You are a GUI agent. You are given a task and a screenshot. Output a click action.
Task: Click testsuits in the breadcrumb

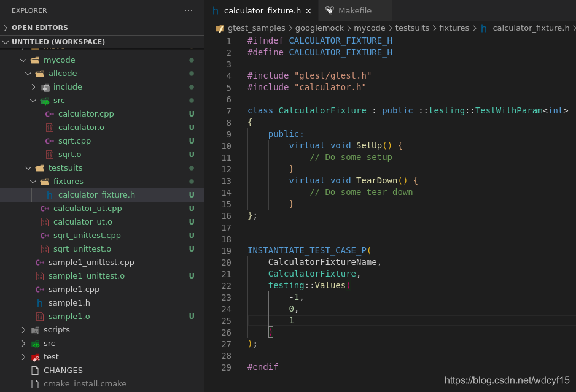[x=412, y=28]
